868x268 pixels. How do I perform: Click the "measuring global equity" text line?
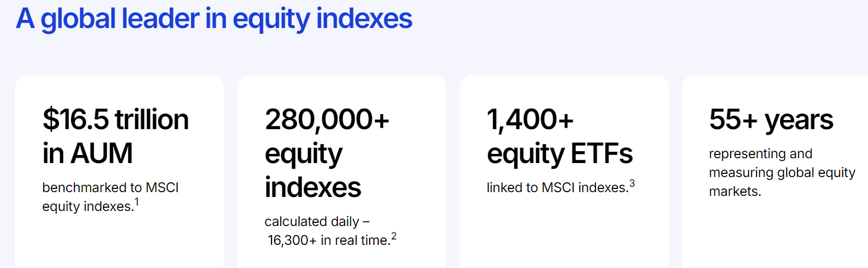pos(782,172)
